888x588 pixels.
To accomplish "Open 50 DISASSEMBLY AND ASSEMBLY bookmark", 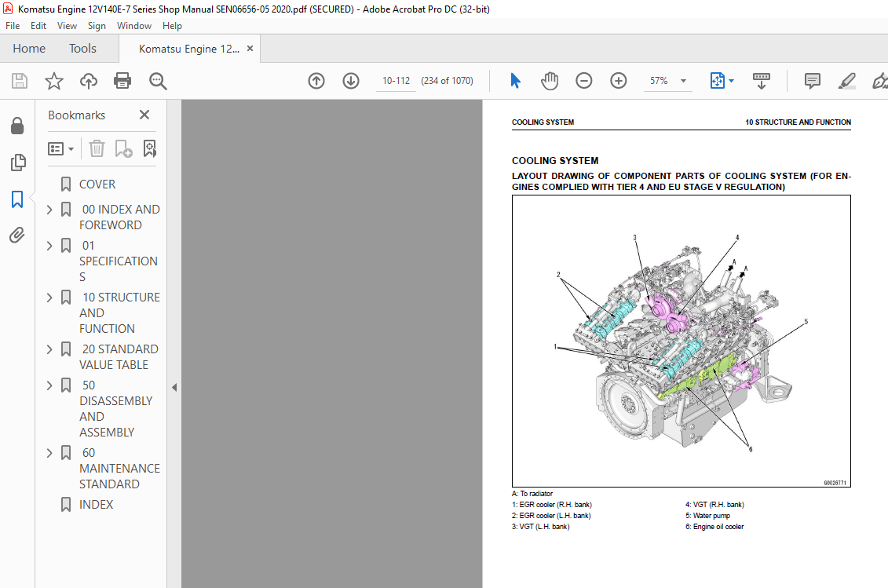I will tap(116, 409).
